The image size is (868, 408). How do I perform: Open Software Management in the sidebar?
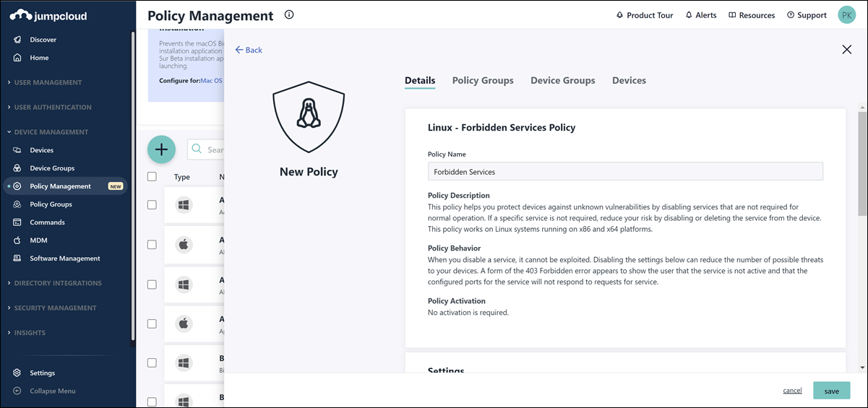pyautogui.click(x=65, y=259)
